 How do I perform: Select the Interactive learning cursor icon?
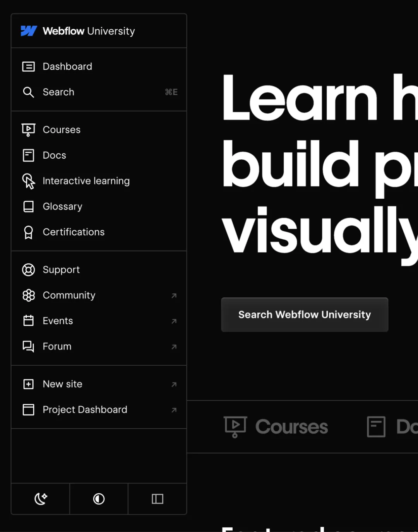tap(28, 181)
